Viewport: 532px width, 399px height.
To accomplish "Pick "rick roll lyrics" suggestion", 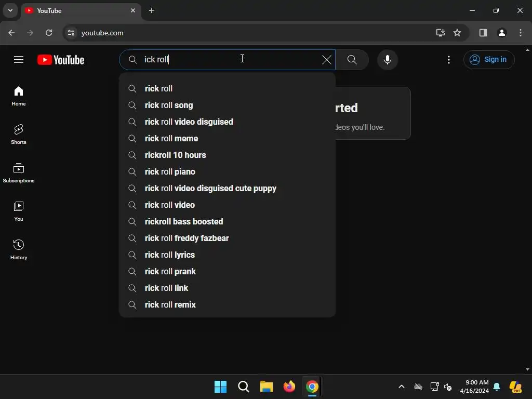I will point(227,255).
